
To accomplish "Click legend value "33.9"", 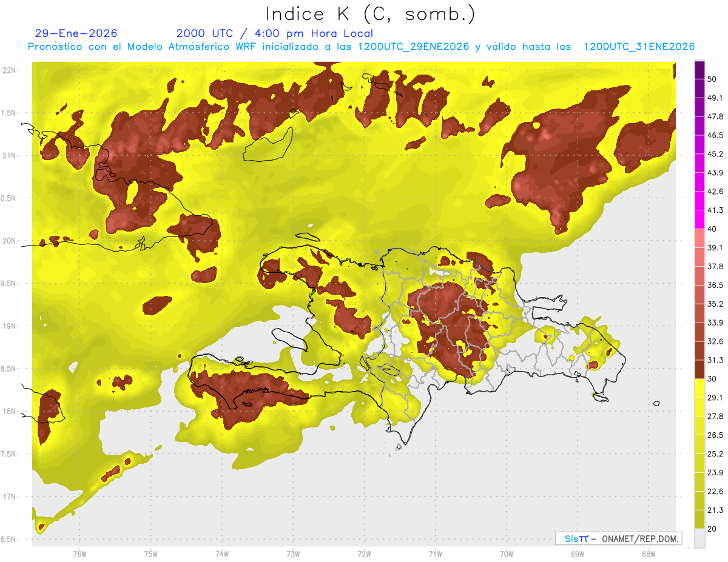I will point(715,323).
